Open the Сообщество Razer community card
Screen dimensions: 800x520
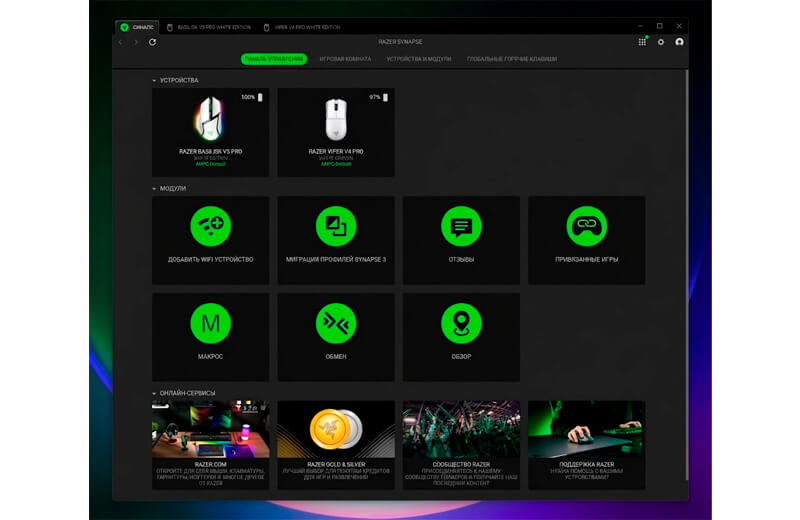click(461, 445)
